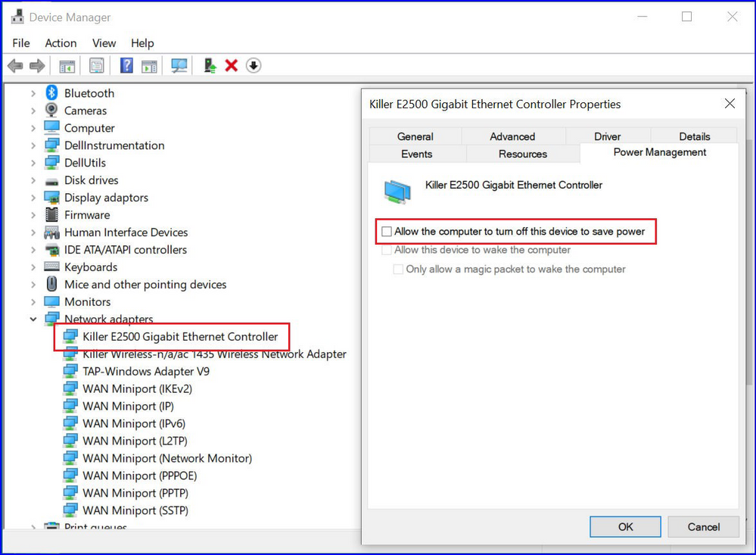The image size is (756, 555).
Task: Go forward using the toolbar forward arrow
Action: 37,66
